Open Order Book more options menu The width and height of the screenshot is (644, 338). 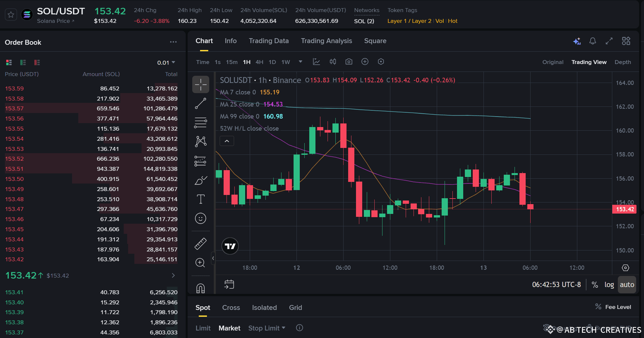coord(173,42)
